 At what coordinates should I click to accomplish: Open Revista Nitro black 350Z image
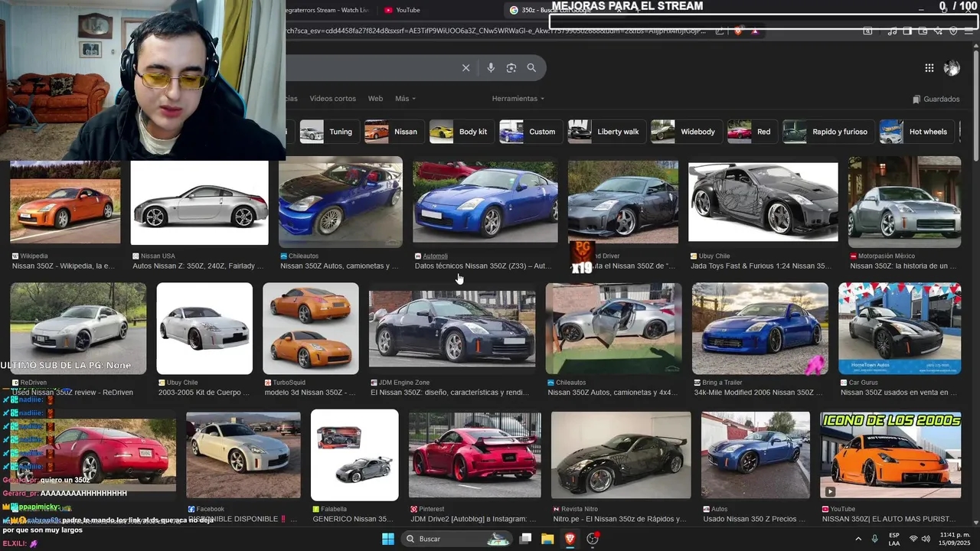coord(621,455)
